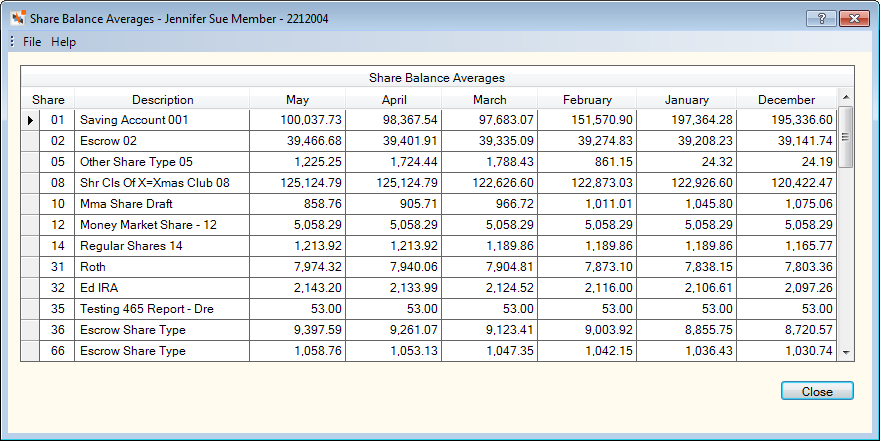Click the Share column header
This screenshot has width=880, height=441.
tap(48, 99)
